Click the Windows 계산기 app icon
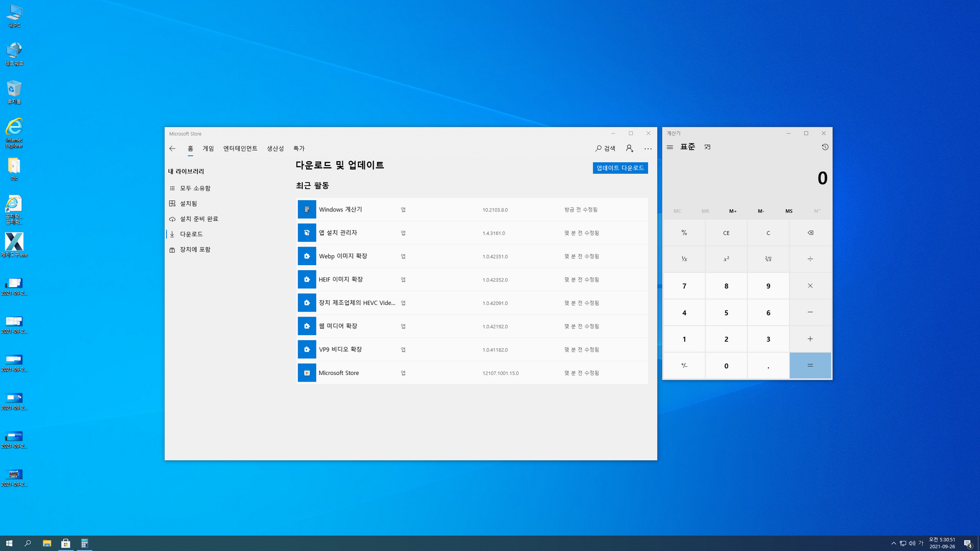 (x=307, y=209)
